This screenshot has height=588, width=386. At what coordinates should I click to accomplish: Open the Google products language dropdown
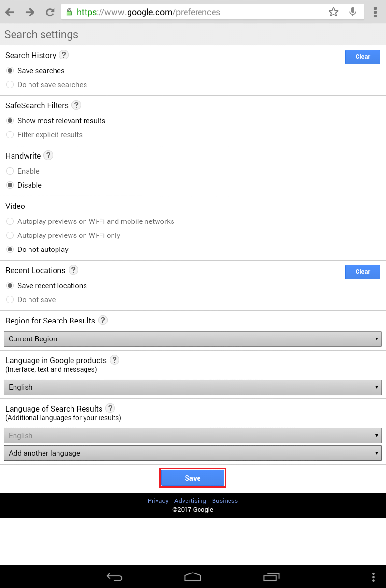click(x=193, y=387)
